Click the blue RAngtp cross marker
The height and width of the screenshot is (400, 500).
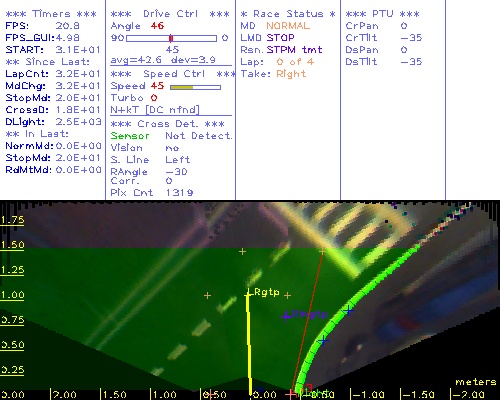coord(285,316)
